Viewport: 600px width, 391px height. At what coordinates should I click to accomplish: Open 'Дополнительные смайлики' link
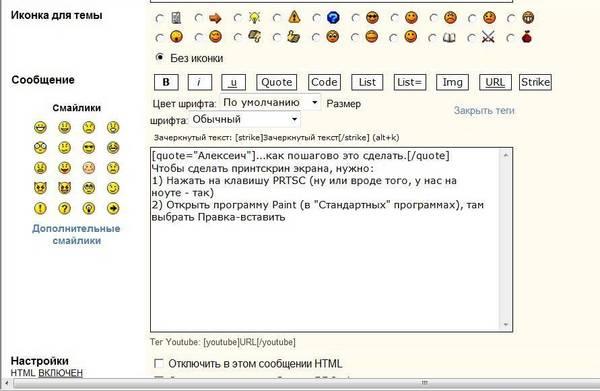[76, 235]
